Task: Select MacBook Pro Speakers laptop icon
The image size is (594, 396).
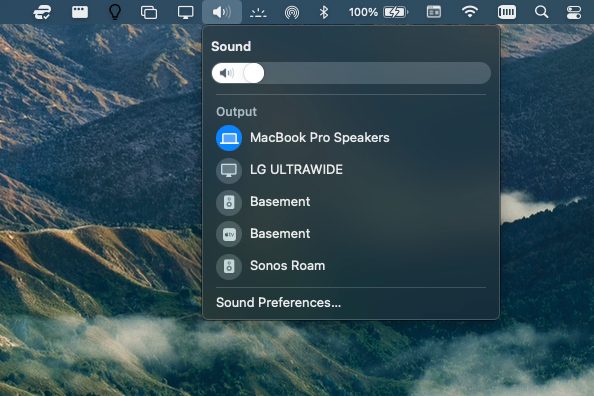Action: click(229, 138)
